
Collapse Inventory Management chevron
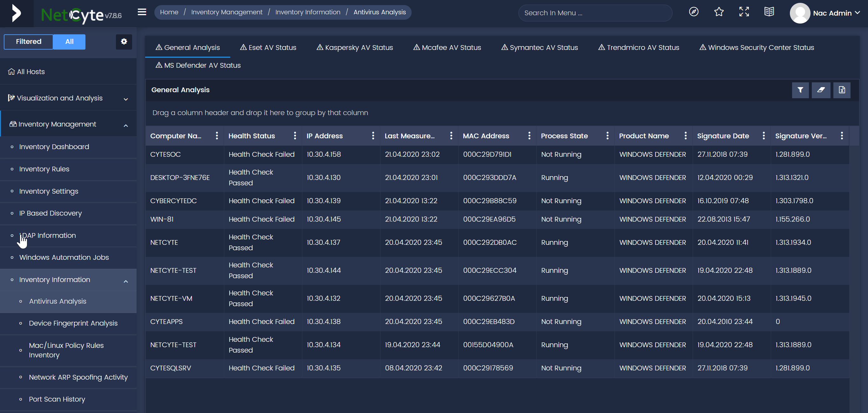(x=126, y=125)
